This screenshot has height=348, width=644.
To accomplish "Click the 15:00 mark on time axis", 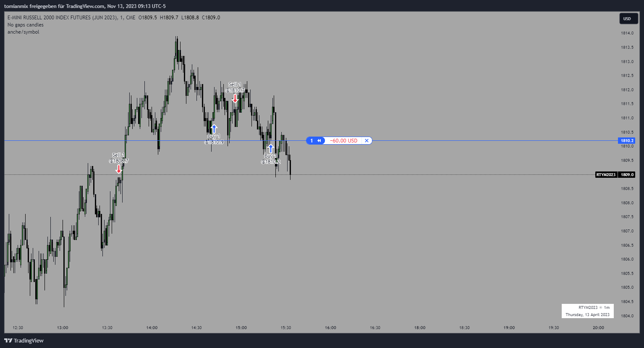I will 241,327.
